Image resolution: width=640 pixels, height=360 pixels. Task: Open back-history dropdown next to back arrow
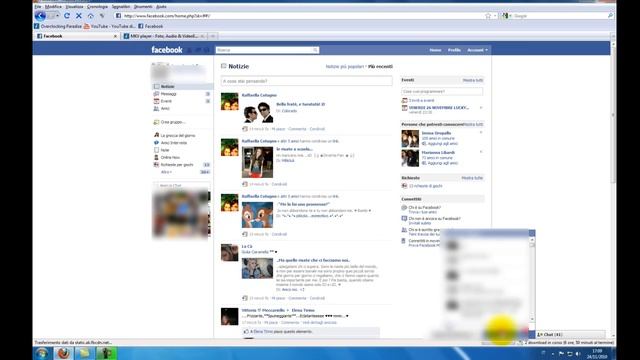tap(57, 16)
